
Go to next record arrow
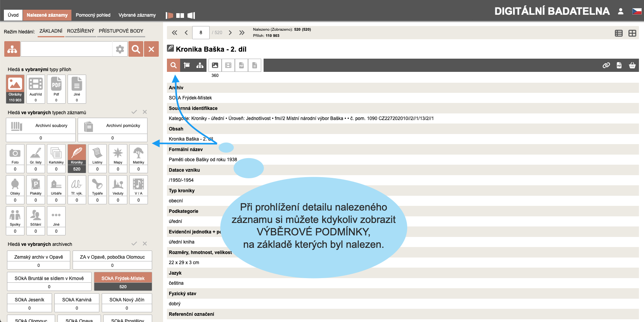point(230,33)
